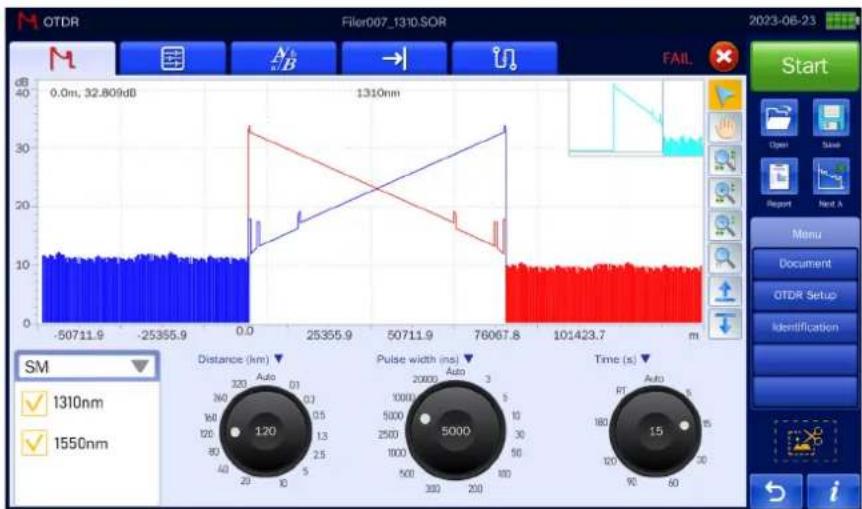Screen dimensions: 862x509
Task: Switch to the settings sliders tab
Action: [x=172, y=58]
